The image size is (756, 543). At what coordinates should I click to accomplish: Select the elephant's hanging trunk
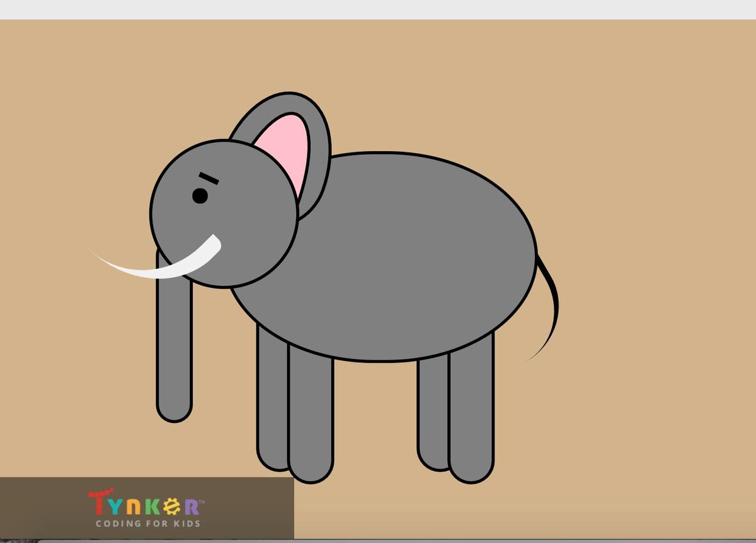[x=174, y=353]
